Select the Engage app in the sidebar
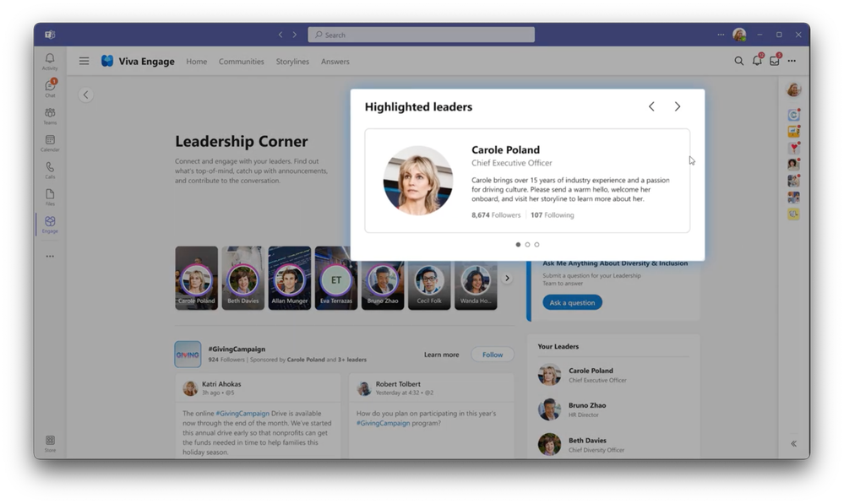 tap(50, 225)
